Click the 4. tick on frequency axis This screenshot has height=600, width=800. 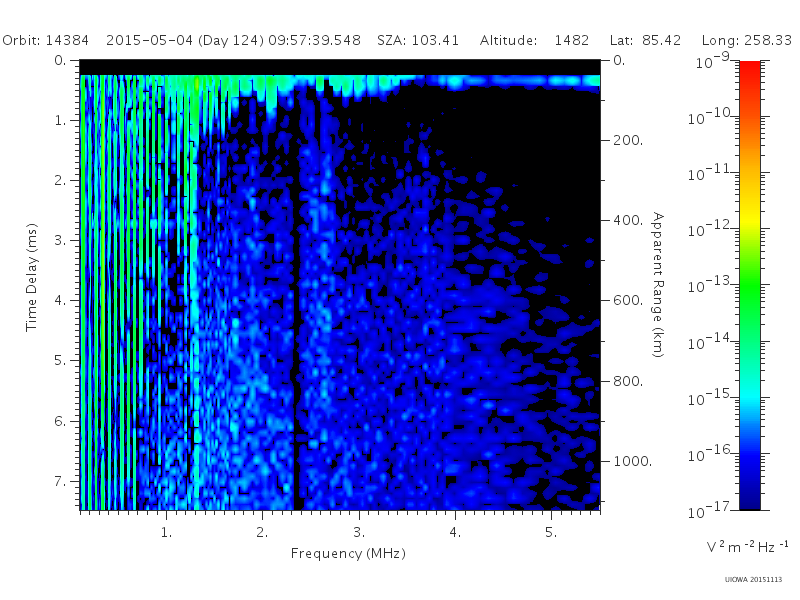(455, 532)
